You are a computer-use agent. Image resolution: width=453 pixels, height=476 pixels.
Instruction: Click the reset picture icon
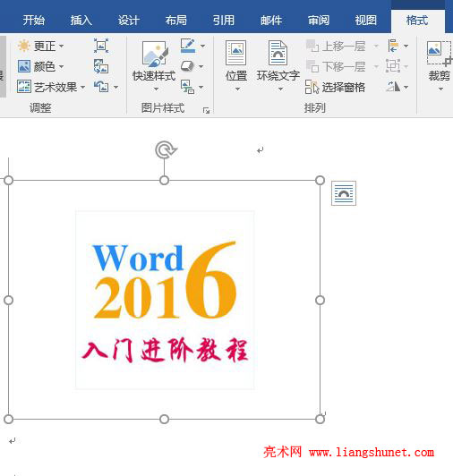pos(101,87)
